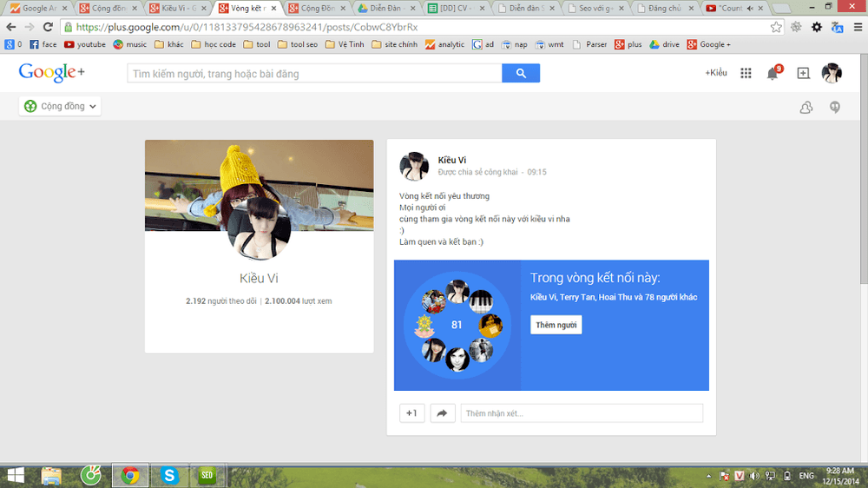
Task: Bookmark page with the star icon
Action: (776, 27)
